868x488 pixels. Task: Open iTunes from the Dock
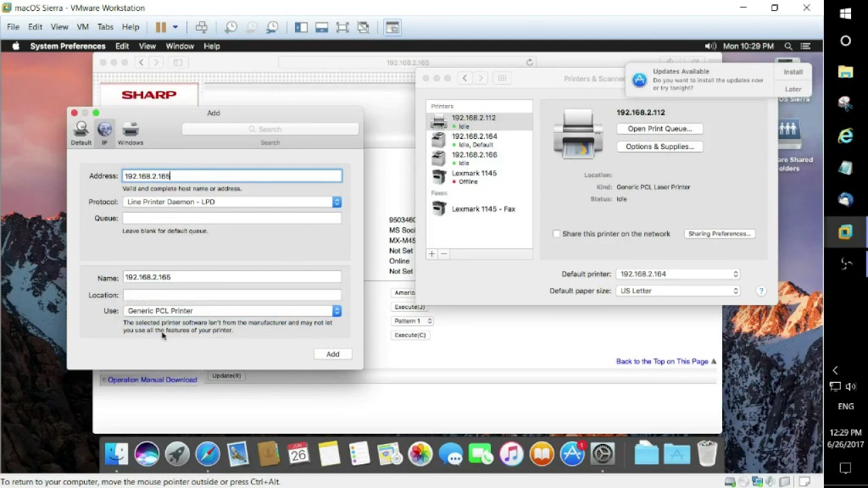click(511, 454)
